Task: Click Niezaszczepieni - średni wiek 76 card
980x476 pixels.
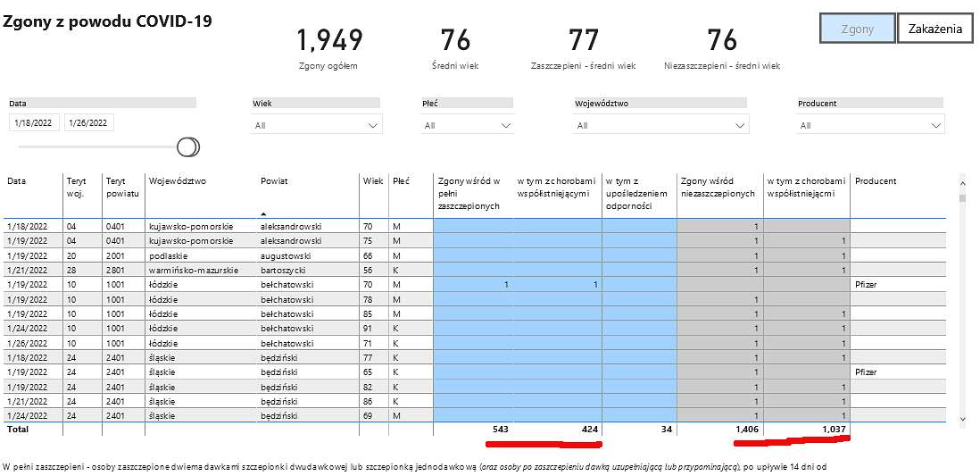Action: click(722, 47)
